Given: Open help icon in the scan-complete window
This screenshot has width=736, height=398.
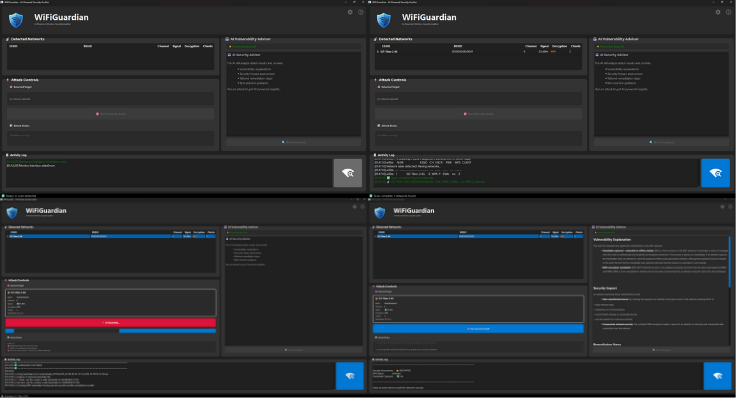Looking at the screenshot, I should click(x=728, y=12).
